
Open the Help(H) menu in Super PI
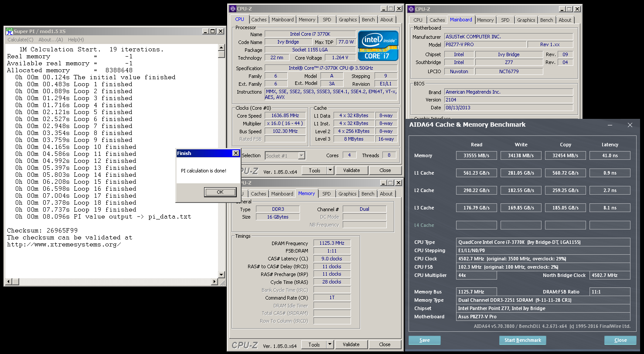(x=76, y=40)
